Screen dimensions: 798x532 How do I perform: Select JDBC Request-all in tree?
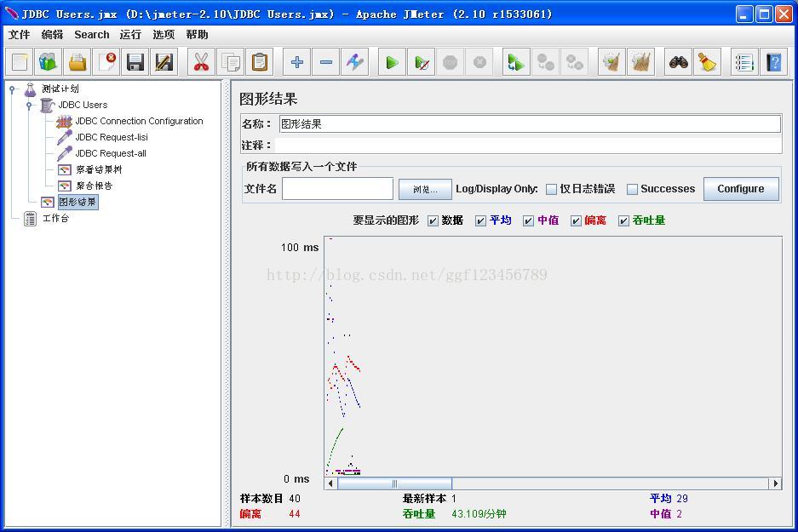pos(111,153)
